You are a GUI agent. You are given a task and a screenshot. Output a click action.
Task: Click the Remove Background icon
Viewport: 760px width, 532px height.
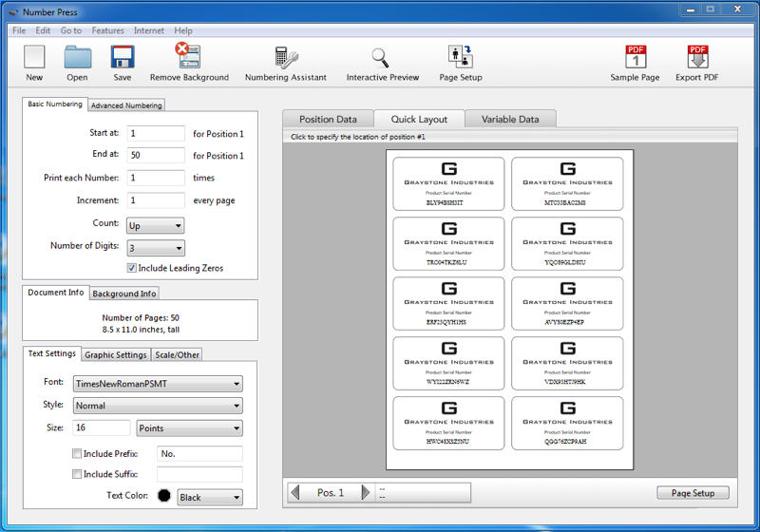[x=188, y=56]
